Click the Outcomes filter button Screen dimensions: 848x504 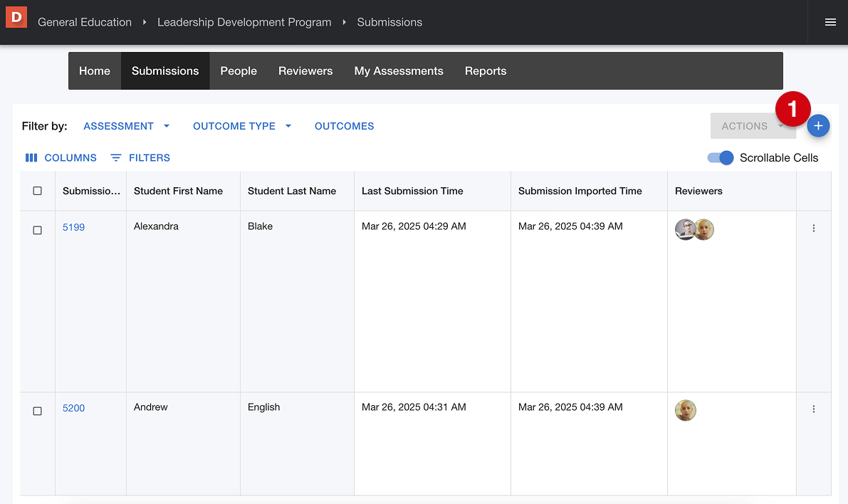click(344, 126)
